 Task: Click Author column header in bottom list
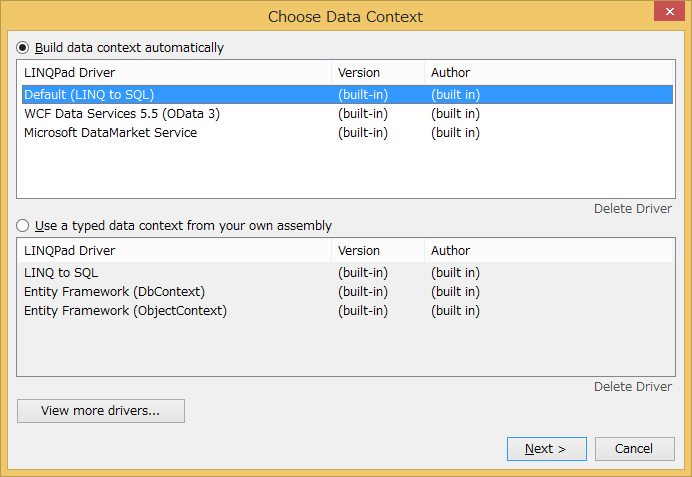450,251
